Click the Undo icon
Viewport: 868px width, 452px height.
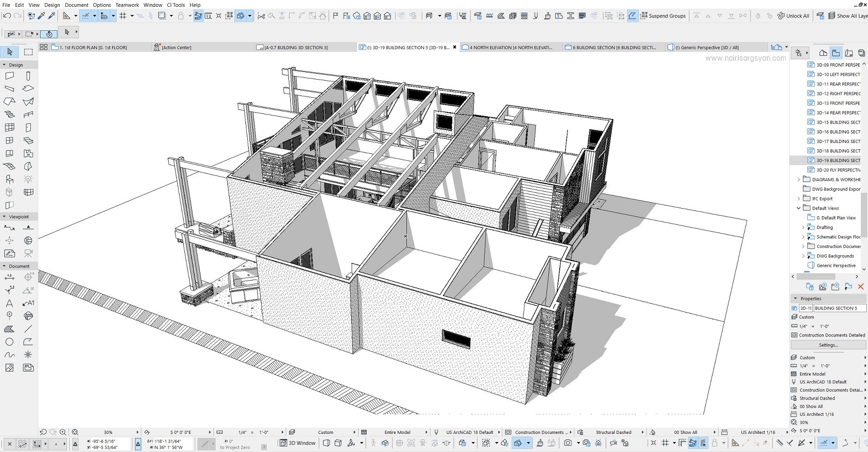(7, 16)
